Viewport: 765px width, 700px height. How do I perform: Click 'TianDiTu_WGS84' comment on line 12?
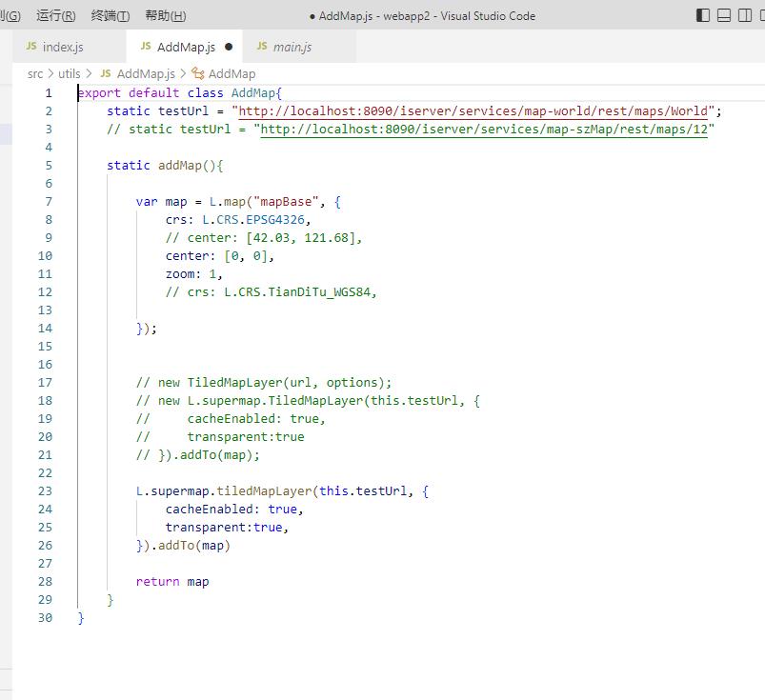pyautogui.click(x=319, y=291)
